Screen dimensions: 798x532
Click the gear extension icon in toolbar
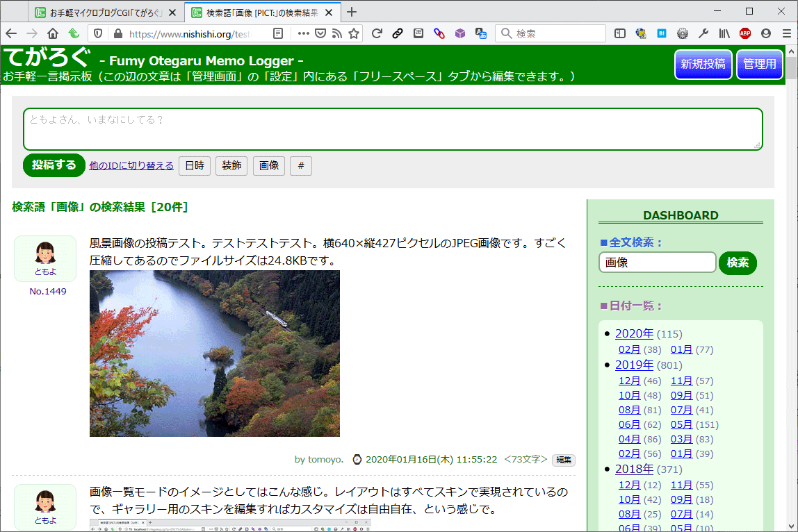[683, 33]
